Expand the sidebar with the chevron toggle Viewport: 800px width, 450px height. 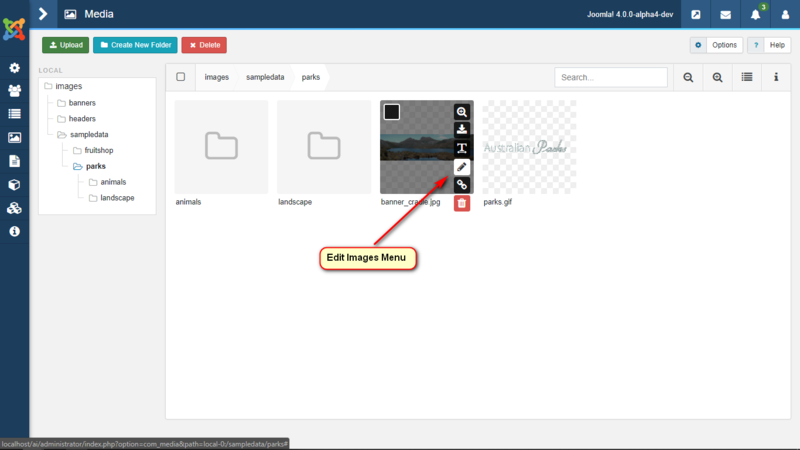[x=43, y=14]
